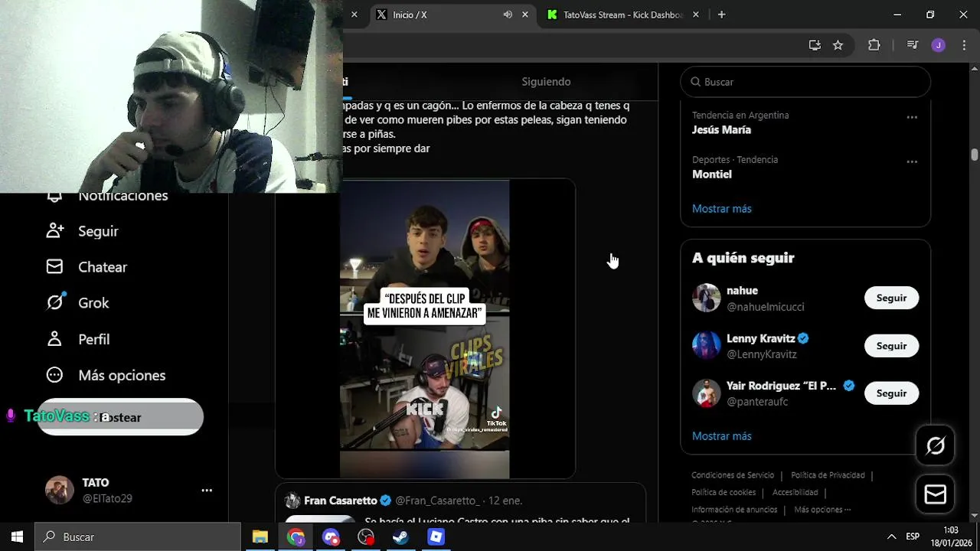Open Fran Casaretto's profile name
The image size is (980, 551).
point(341,500)
